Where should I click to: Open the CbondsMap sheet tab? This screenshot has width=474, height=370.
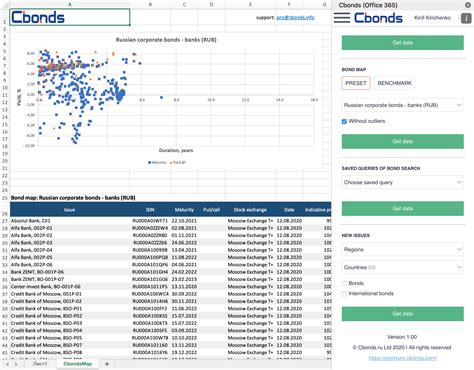pos(78,364)
